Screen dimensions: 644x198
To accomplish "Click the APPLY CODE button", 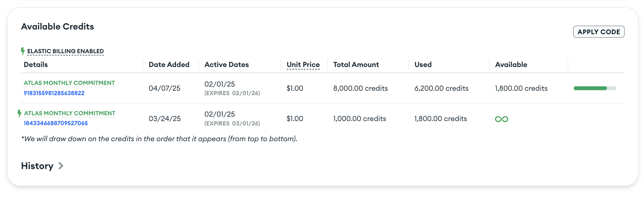I will pos(599,32).
